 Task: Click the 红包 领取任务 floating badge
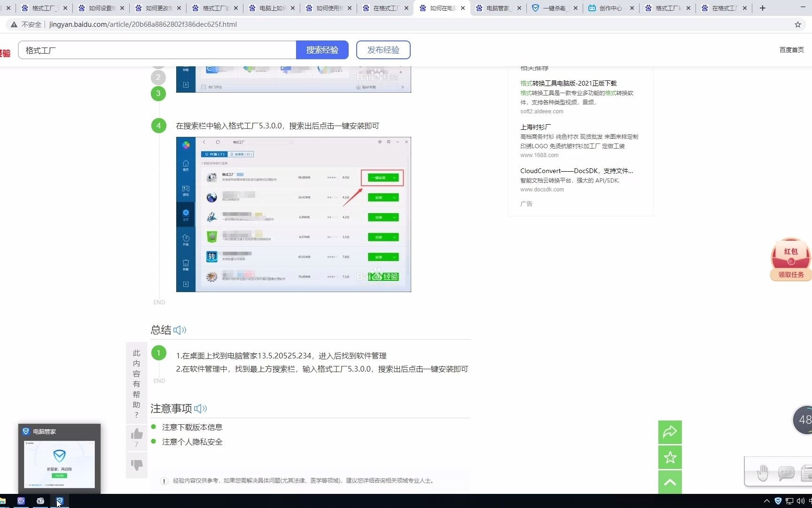pos(791,260)
